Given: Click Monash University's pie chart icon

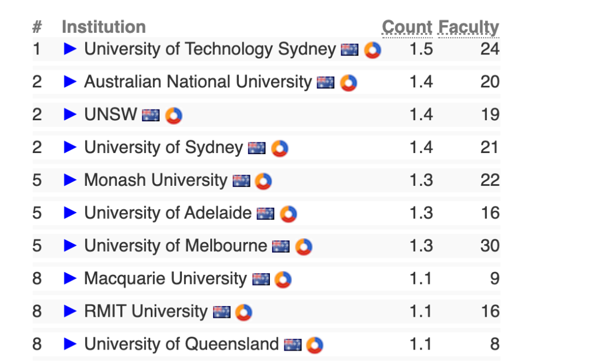Looking at the screenshot, I should tap(263, 181).
